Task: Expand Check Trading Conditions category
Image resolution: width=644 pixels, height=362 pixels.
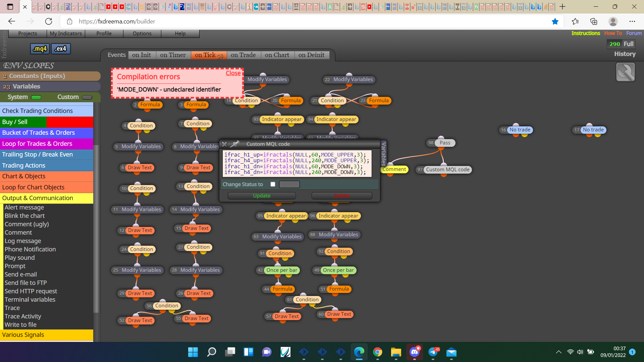Action: tap(47, 111)
